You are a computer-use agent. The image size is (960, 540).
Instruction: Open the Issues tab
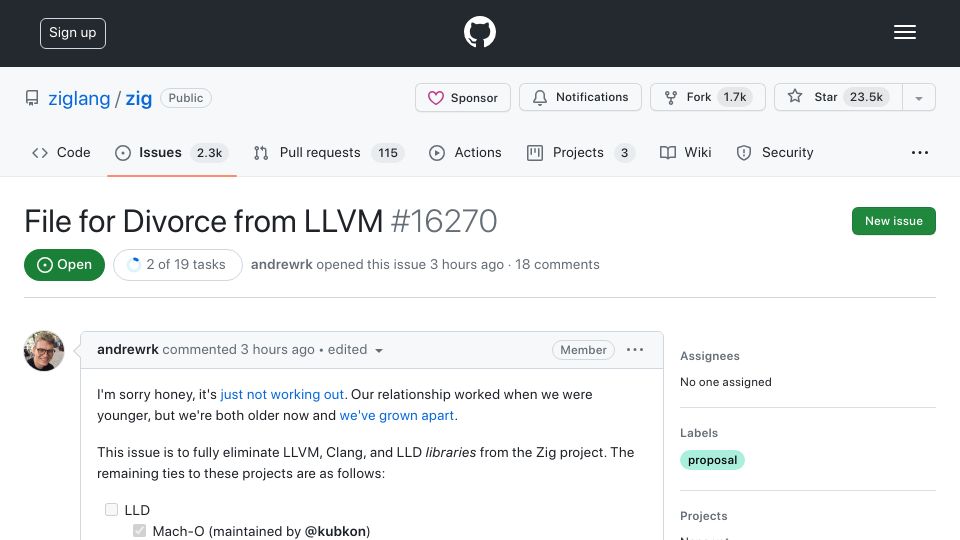pyautogui.click(x=171, y=152)
